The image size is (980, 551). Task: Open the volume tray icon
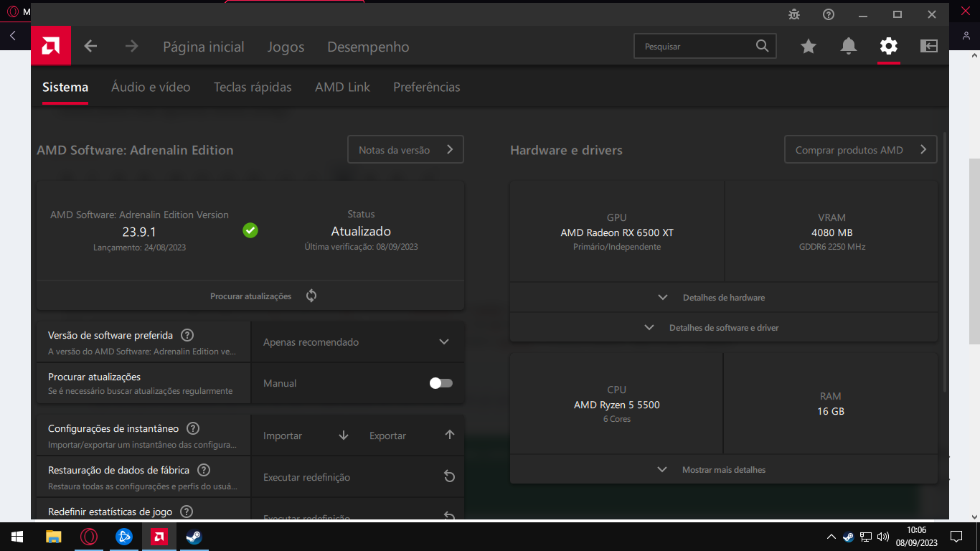(883, 537)
